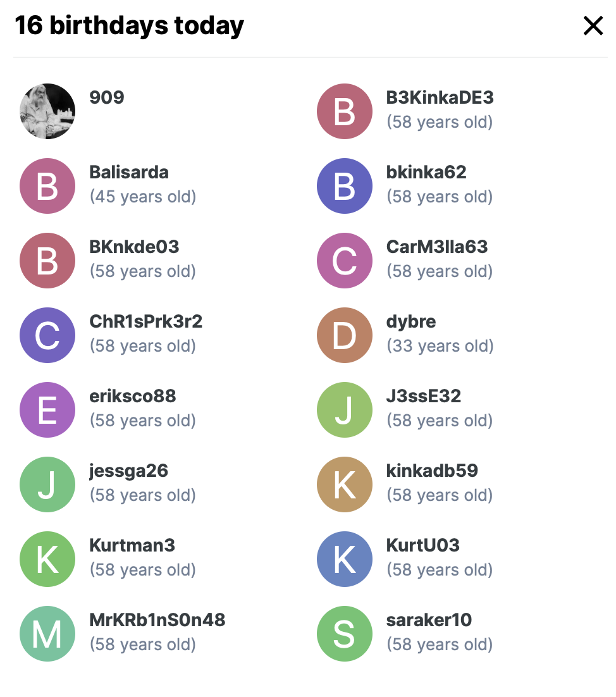Visit the BKnkde03 profile link
The height and width of the screenshot is (697, 616).
click(x=134, y=247)
